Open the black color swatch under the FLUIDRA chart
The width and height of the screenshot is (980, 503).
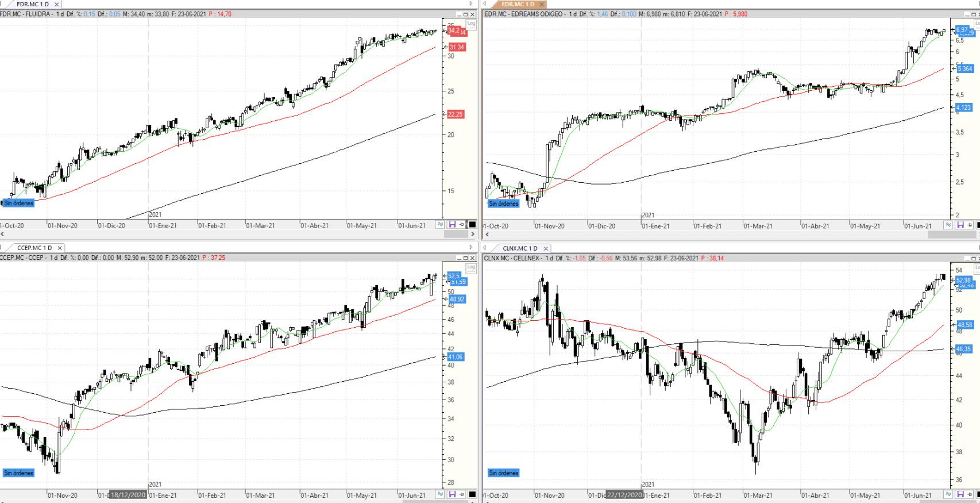coord(472,225)
